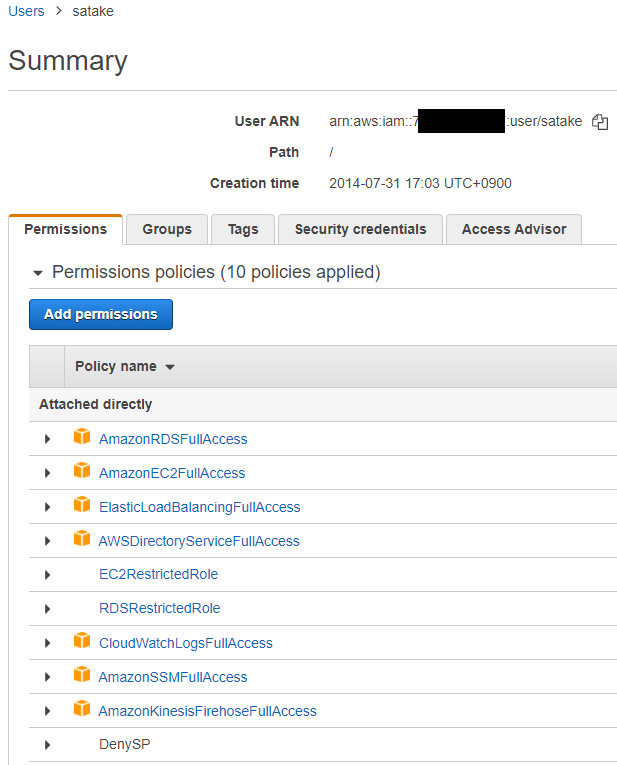
Task: Open the AmazonKinesisFirehoseFullAccess policy link
Action: pyautogui.click(x=208, y=711)
